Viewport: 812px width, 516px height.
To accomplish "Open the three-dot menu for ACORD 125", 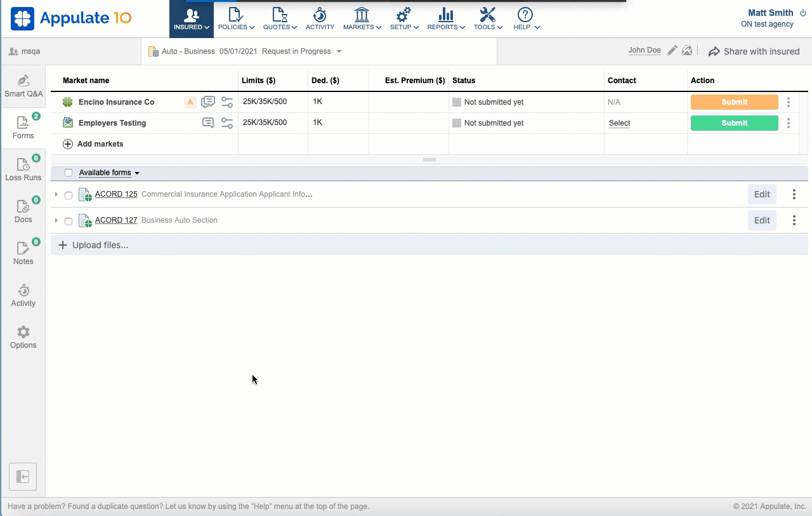I will point(794,195).
